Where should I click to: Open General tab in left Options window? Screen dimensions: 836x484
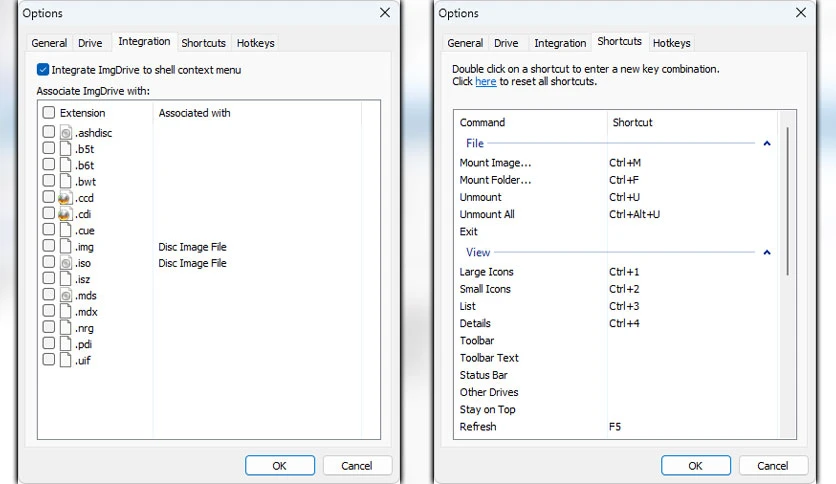[x=49, y=43]
